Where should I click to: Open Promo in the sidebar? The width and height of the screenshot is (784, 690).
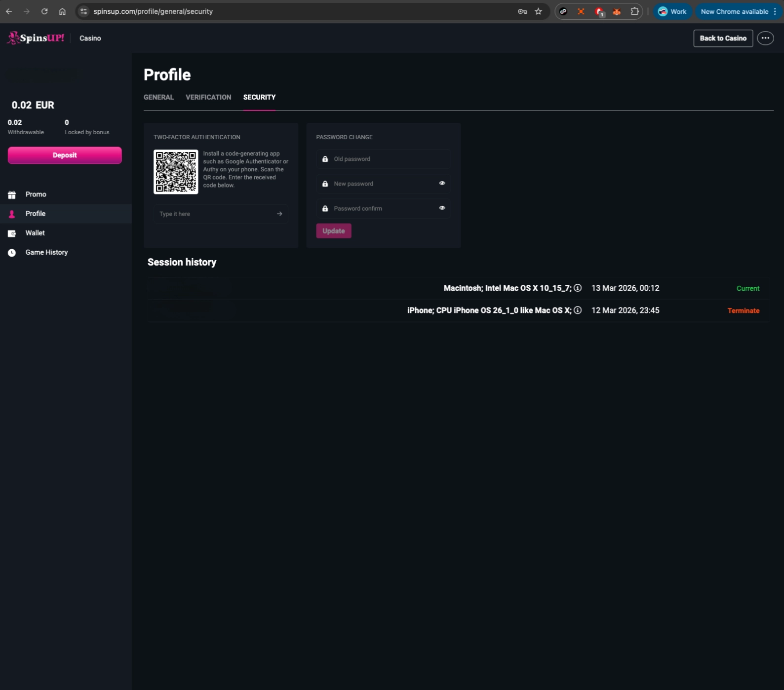click(36, 194)
